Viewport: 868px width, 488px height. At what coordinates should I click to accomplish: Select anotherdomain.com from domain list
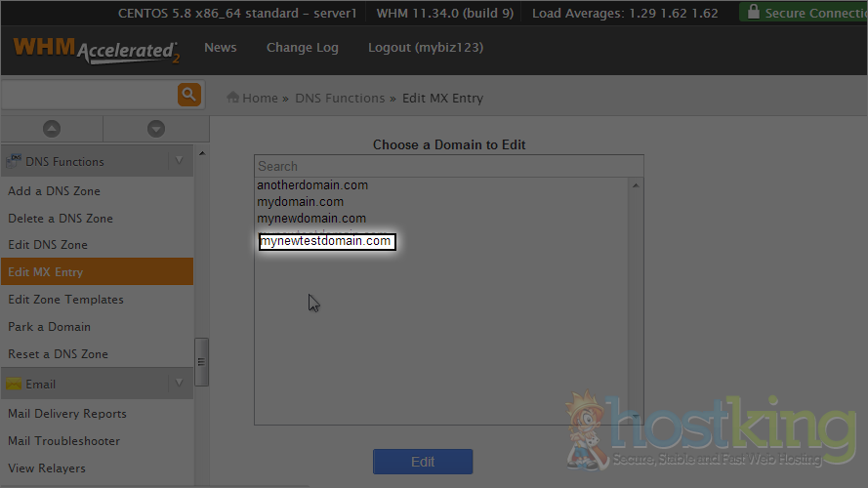click(x=312, y=185)
